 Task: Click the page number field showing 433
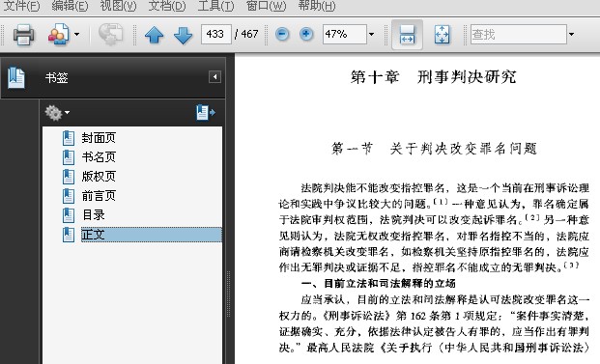pos(216,34)
